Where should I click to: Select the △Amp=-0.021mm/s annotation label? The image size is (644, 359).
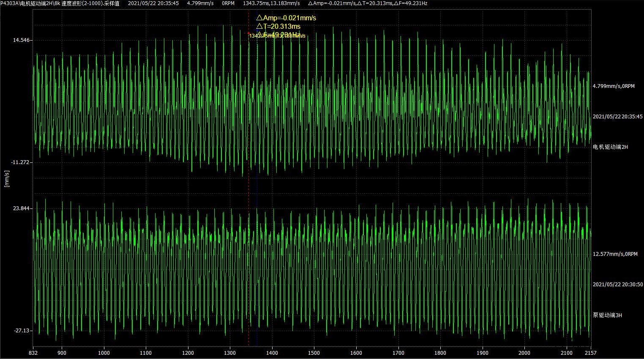click(x=286, y=18)
